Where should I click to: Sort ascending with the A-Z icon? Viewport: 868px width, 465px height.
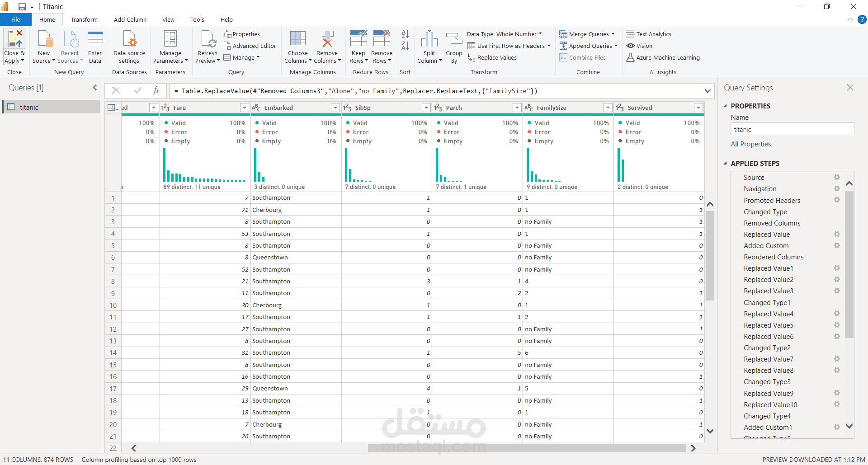tap(405, 34)
